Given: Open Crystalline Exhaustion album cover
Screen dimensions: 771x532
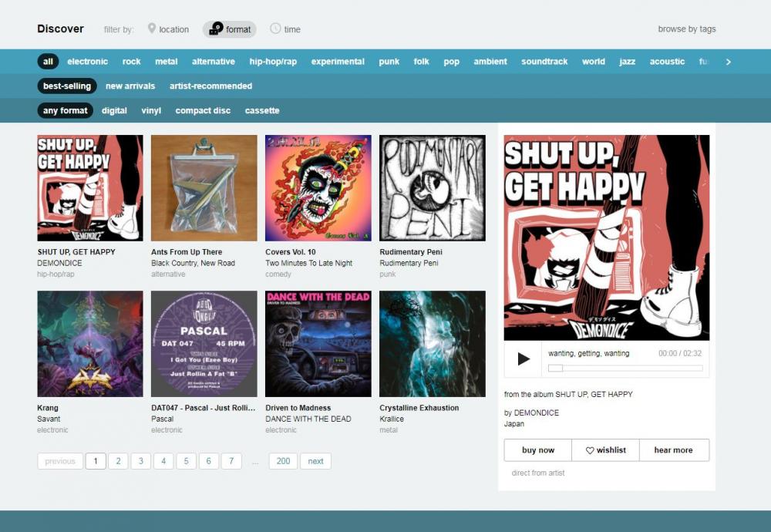Looking at the screenshot, I should (433, 344).
